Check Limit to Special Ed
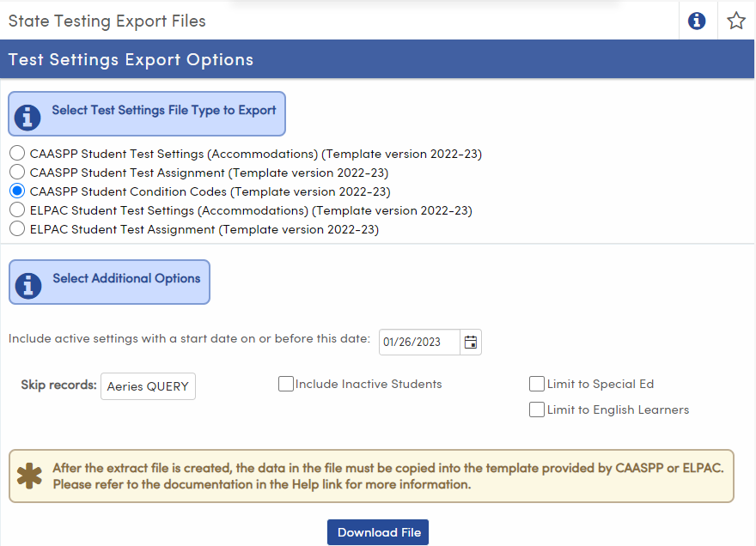 click(x=537, y=384)
